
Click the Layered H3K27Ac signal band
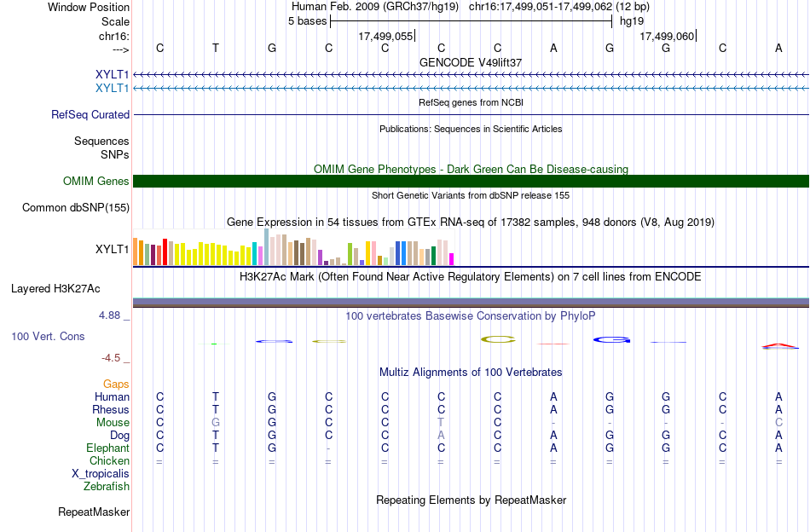[472, 303]
